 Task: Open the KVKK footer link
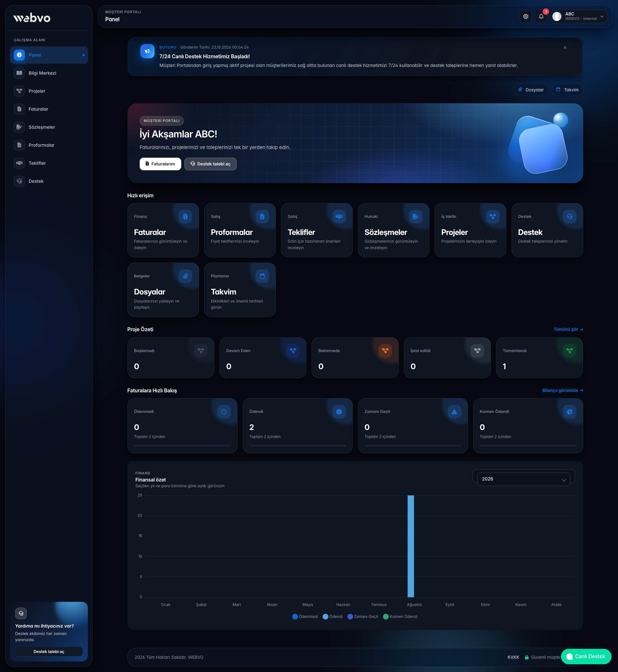click(513, 657)
